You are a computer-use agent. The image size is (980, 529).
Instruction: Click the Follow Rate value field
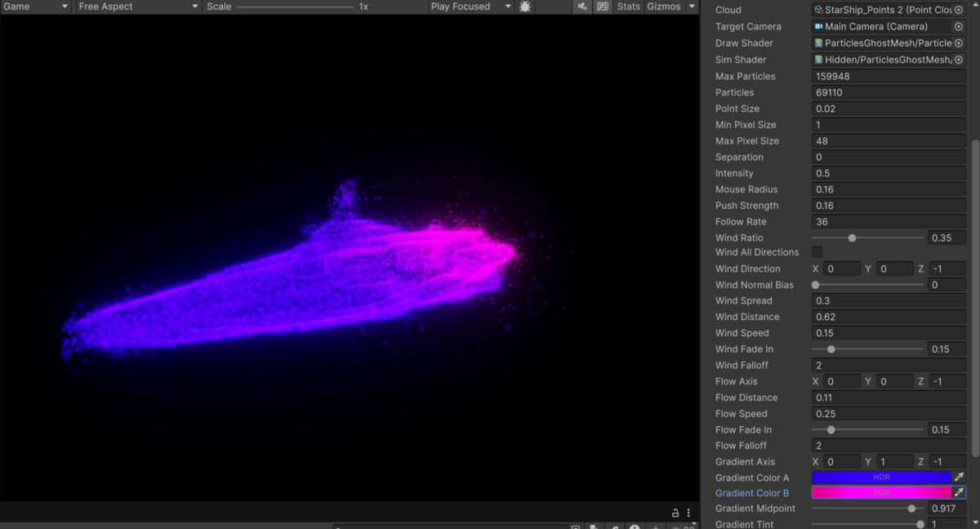[889, 222]
